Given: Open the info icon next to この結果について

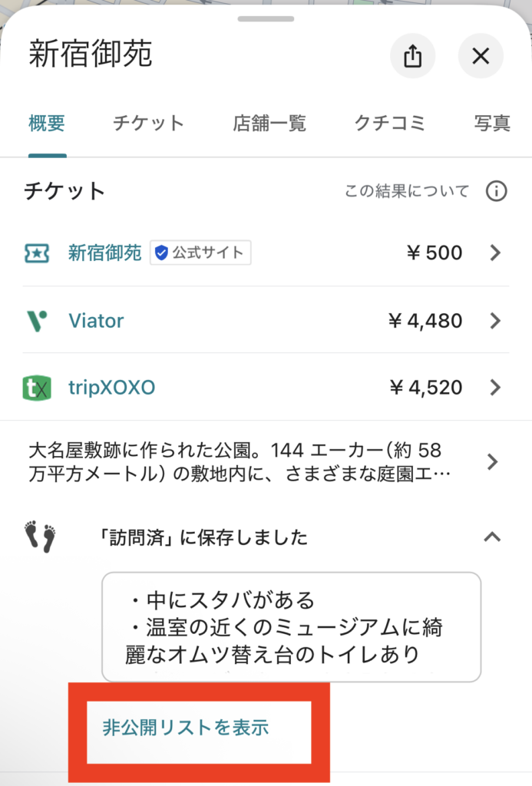Looking at the screenshot, I should pos(496,191).
